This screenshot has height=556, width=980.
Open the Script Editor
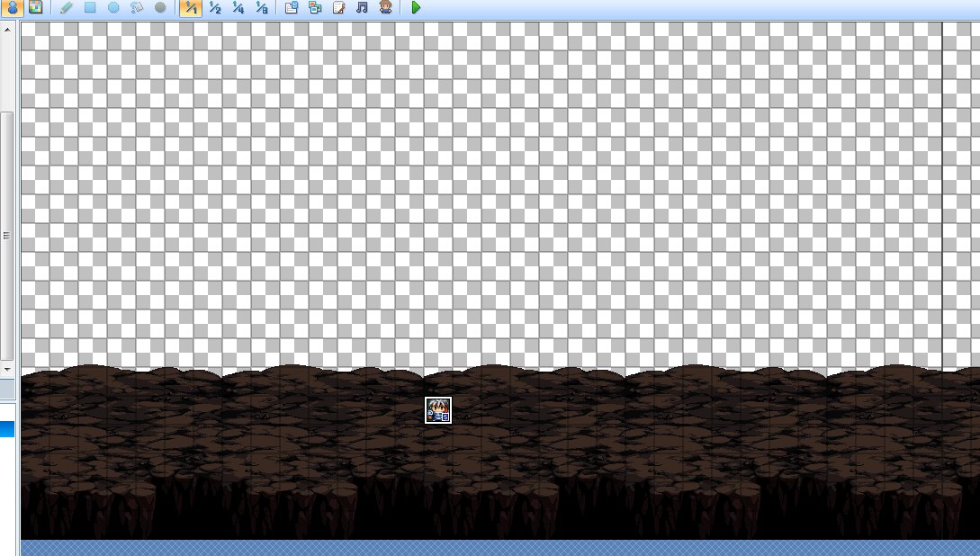[x=338, y=7]
